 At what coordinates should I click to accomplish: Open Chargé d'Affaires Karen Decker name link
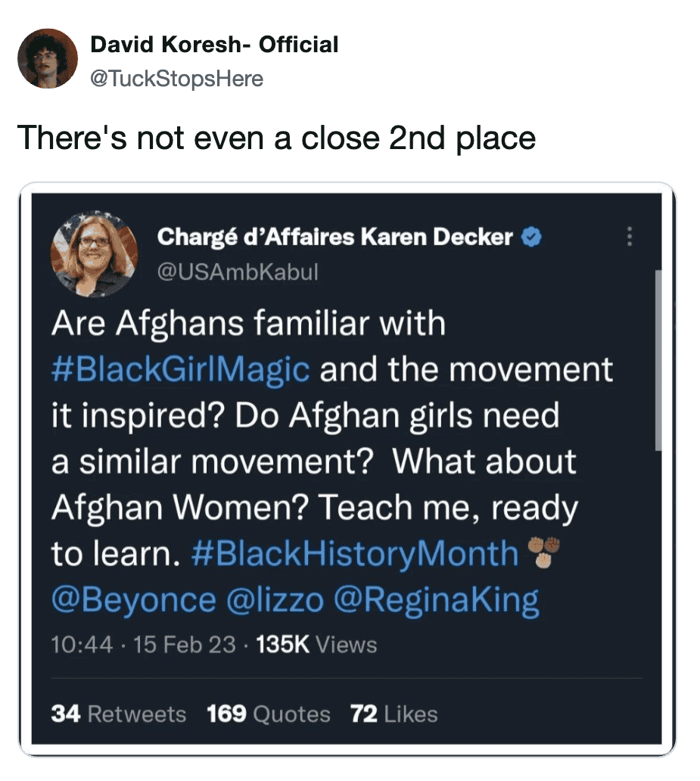coord(334,238)
